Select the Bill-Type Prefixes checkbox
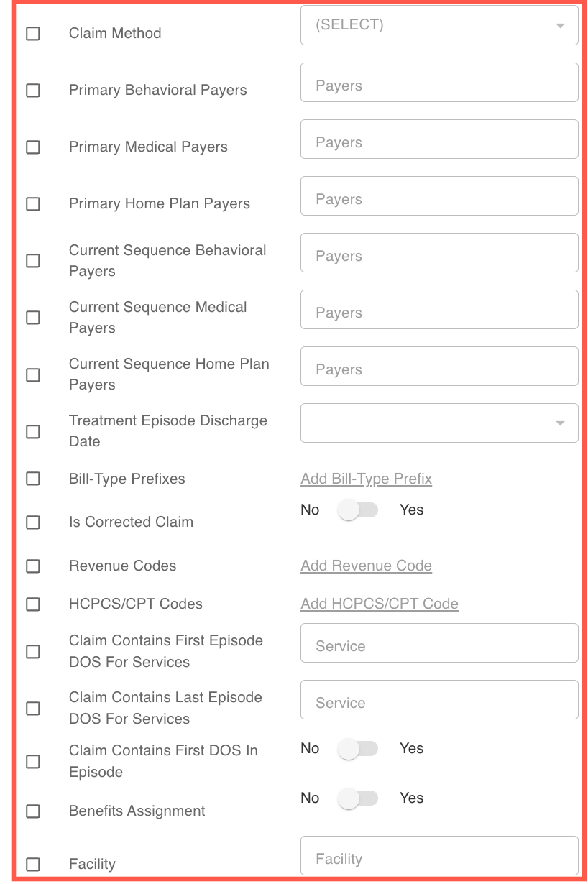Screen dimensions: 588x884 (33, 479)
